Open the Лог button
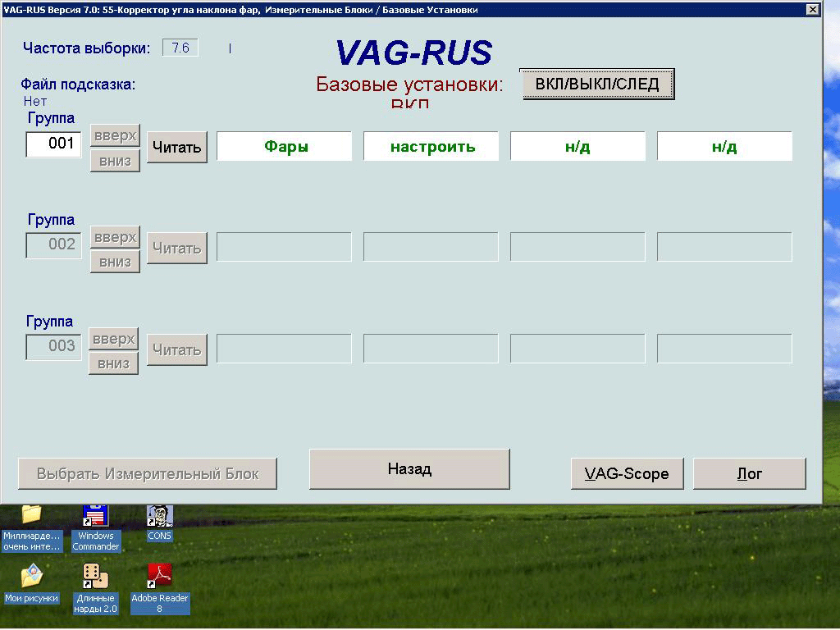The image size is (840, 630). pos(749,474)
